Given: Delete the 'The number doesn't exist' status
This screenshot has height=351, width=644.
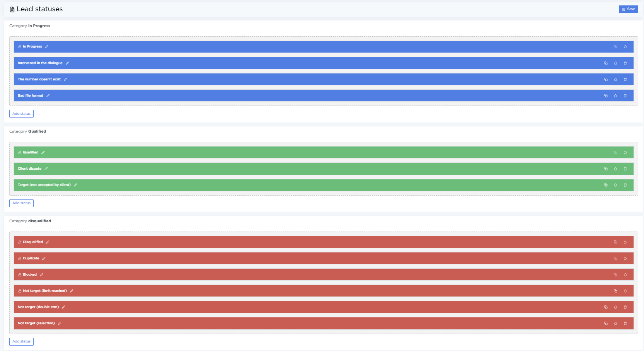Looking at the screenshot, I should (625, 79).
